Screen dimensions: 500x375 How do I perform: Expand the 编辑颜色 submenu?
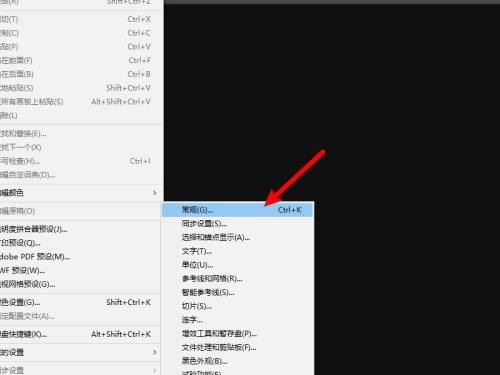[x=80, y=193]
